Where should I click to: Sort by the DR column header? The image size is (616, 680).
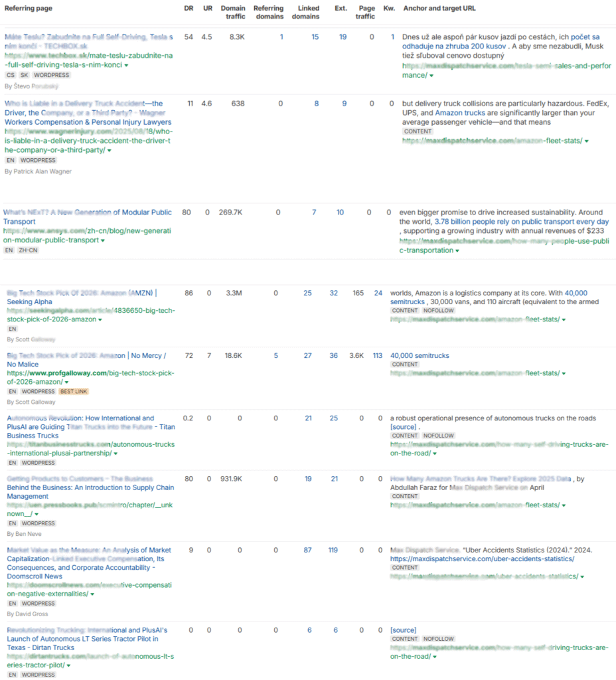pos(189,8)
